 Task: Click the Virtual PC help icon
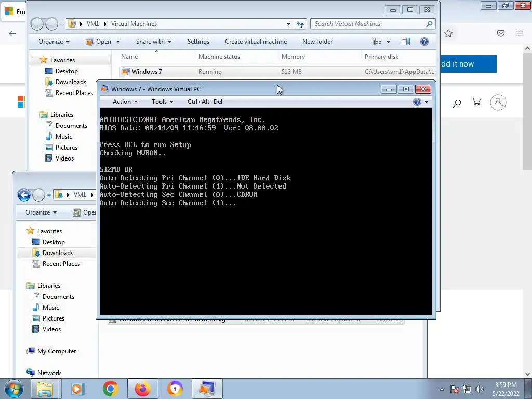pos(417,102)
